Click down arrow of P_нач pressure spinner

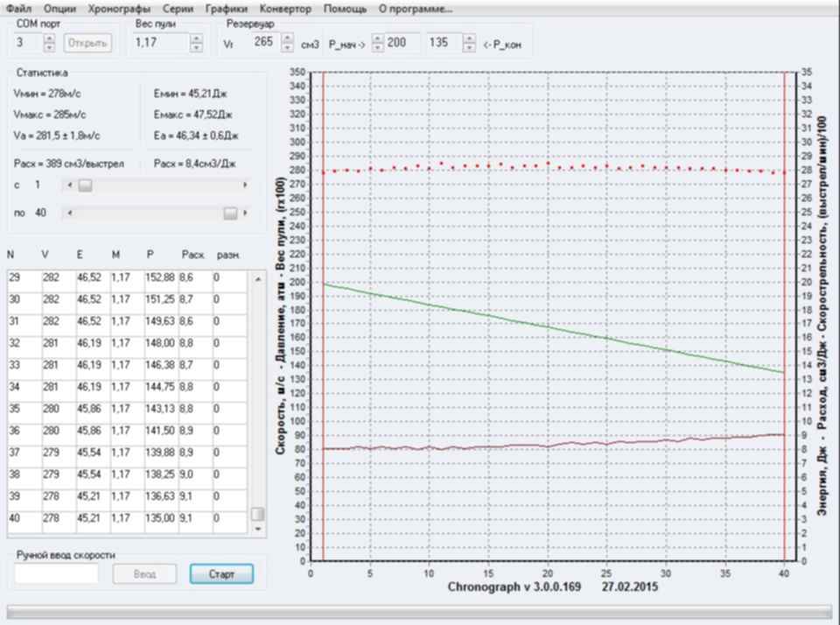tap(378, 47)
